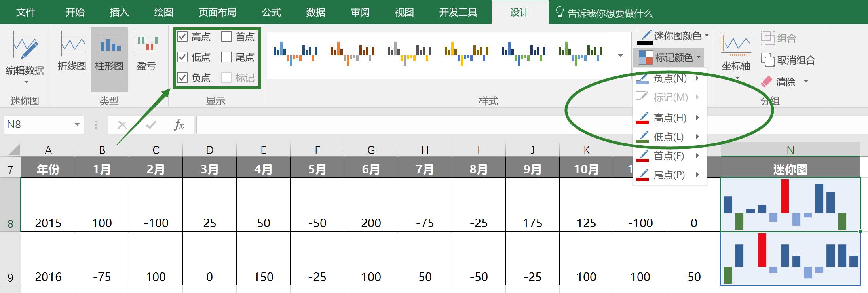
Task: Select row 8 header
Action: coord(10,204)
